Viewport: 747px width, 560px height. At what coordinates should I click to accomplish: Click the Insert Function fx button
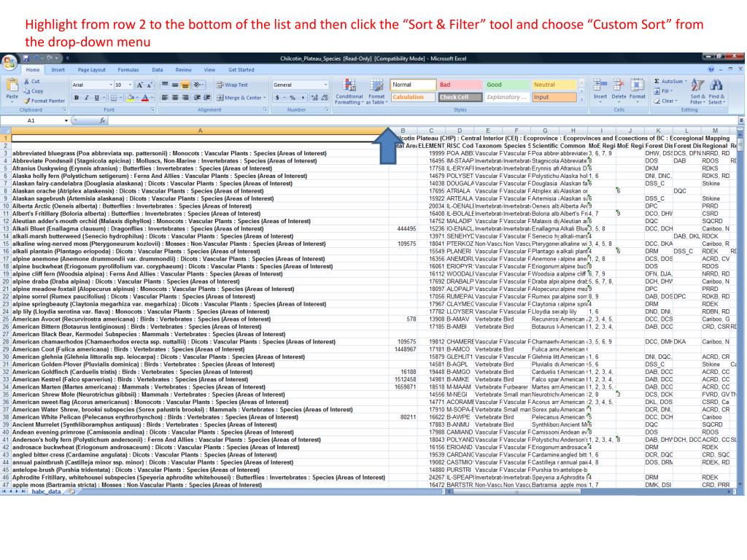tap(102, 121)
